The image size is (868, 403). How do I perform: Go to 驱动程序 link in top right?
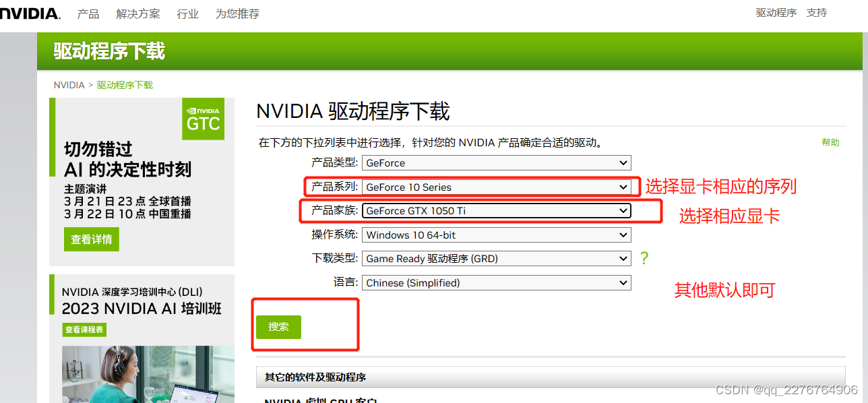(x=776, y=13)
